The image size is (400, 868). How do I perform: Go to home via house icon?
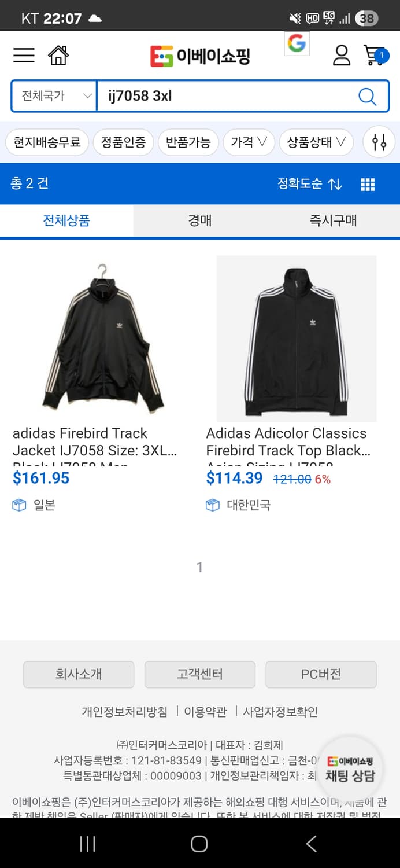click(58, 56)
